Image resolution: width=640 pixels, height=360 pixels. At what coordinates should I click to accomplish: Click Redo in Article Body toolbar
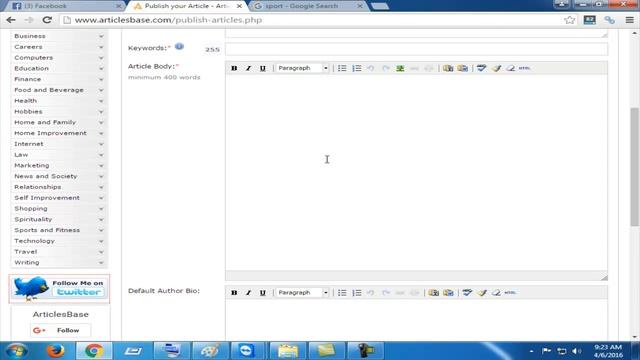pyautogui.click(x=385, y=68)
